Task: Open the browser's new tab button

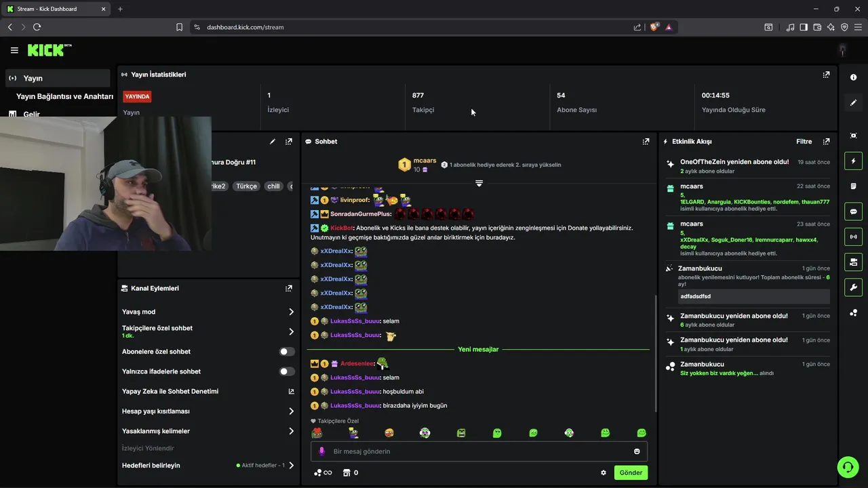Action: [x=120, y=9]
